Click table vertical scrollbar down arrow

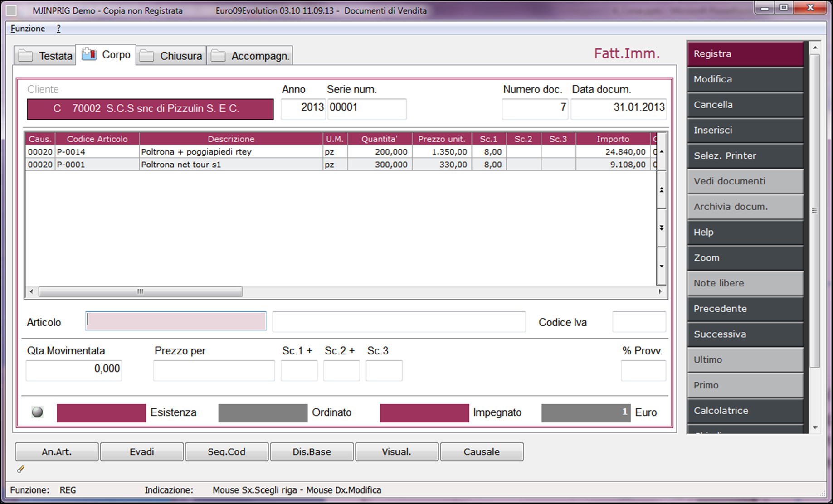(x=662, y=266)
